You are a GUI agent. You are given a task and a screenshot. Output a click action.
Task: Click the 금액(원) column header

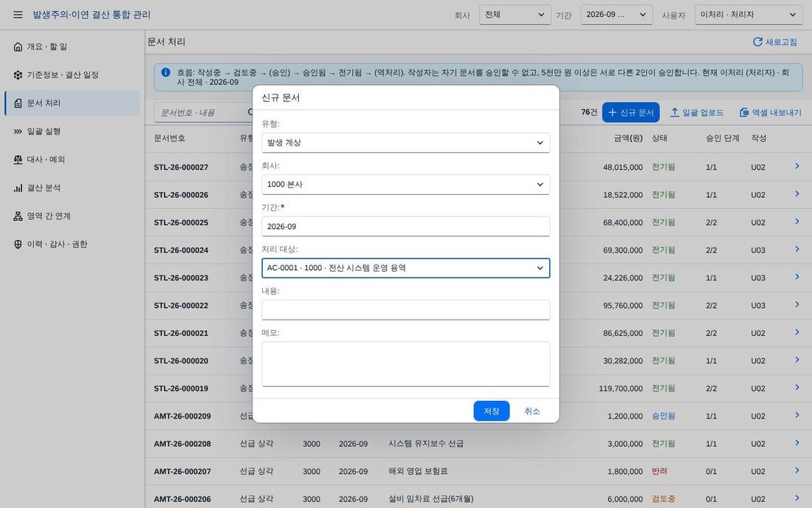coord(627,138)
